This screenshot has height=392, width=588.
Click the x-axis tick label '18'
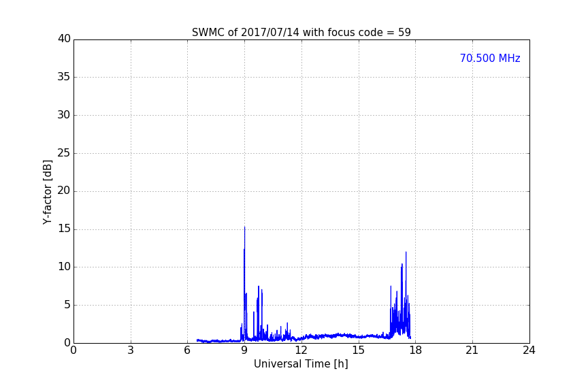click(416, 350)
